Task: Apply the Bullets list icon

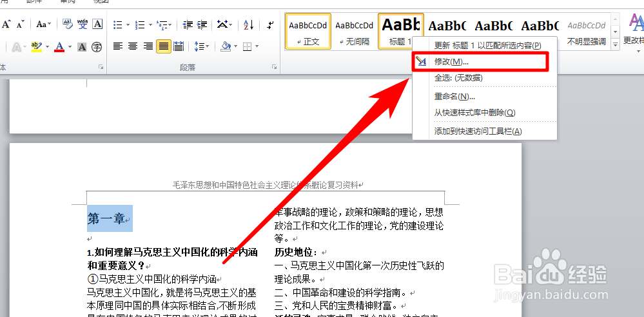Action: tap(118, 25)
